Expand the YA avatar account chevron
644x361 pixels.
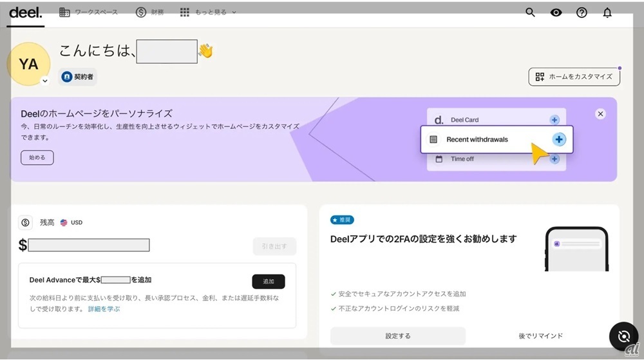44,81
